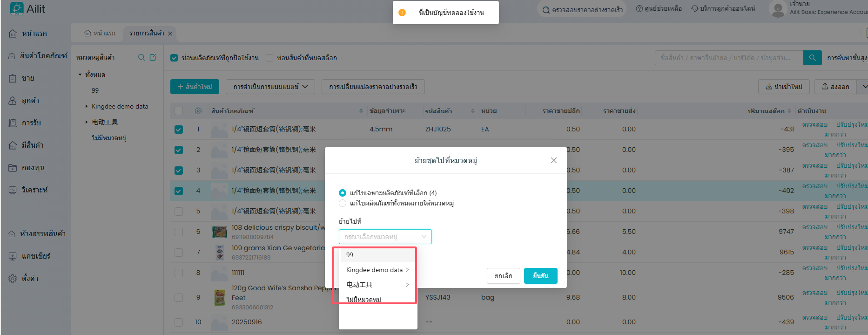Screen dimensions: 868x335
Task: Click the edit category icon
Action: (153, 57)
